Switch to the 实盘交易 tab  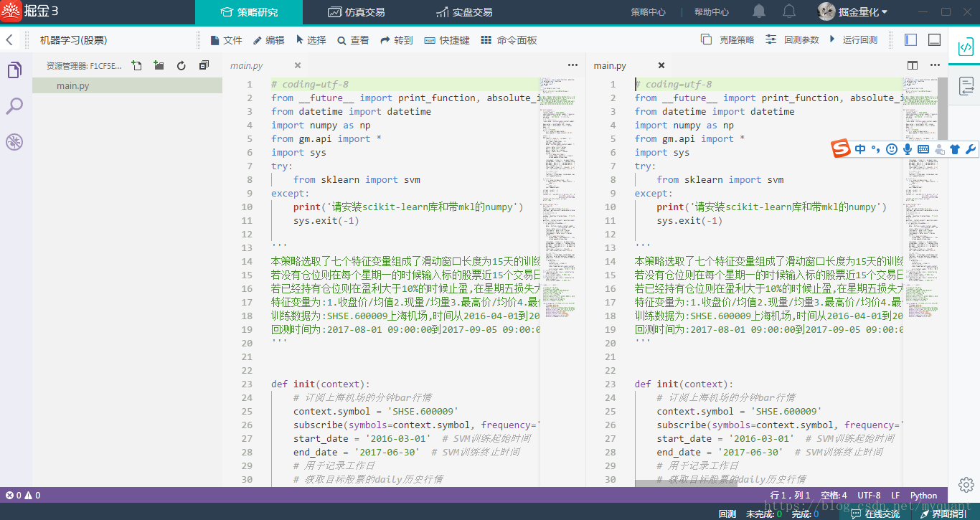click(x=464, y=12)
